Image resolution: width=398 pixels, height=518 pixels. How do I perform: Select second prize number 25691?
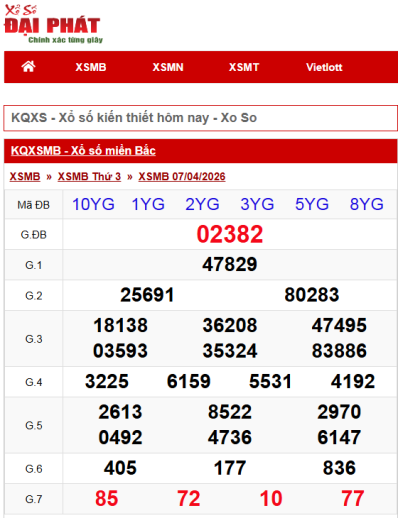(147, 295)
